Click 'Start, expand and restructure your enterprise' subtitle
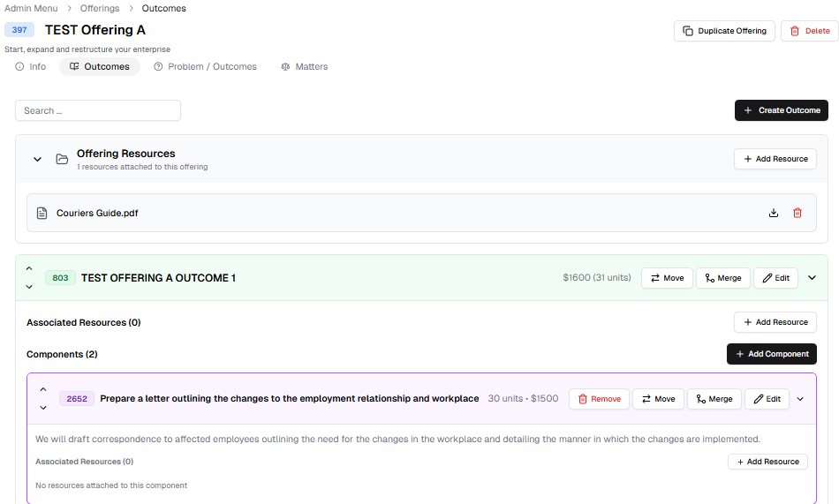 point(87,49)
